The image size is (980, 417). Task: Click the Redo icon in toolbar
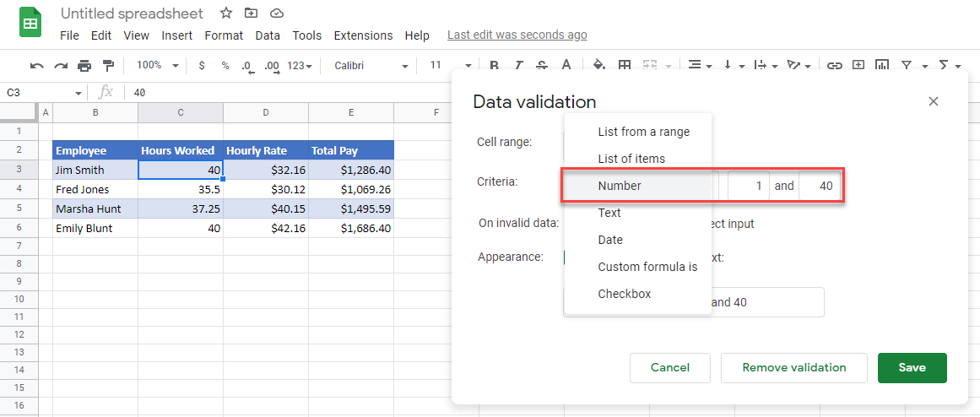pyautogui.click(x=60, y=65)
